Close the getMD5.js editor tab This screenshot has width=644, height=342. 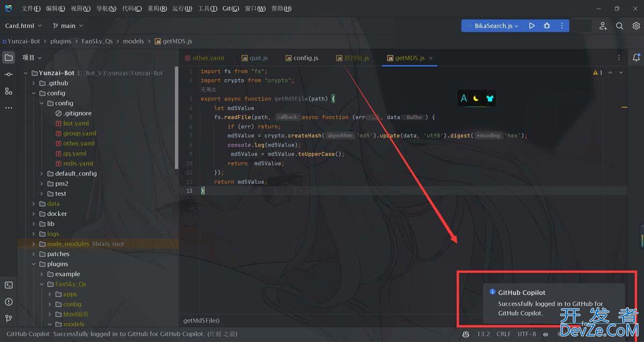tap(431, 58)
